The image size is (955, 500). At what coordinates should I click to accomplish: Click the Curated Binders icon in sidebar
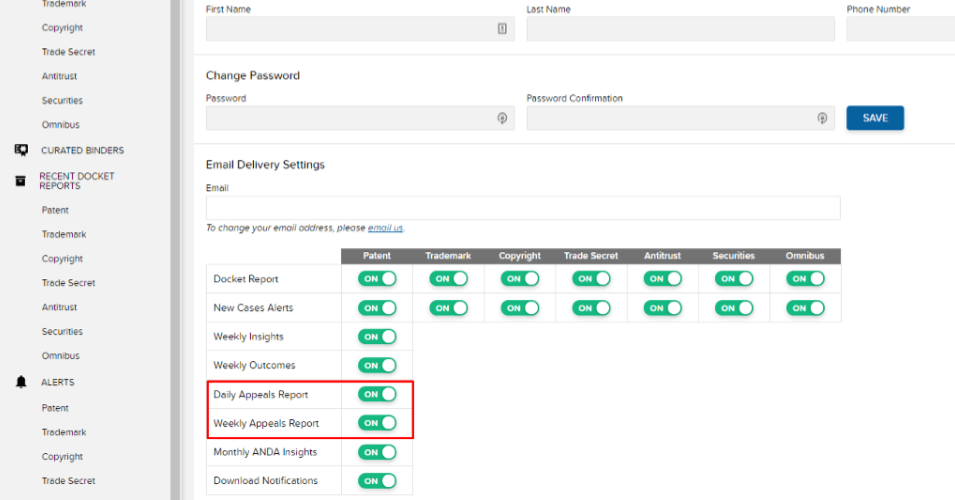pyautogui.click(x=21, y=150)
